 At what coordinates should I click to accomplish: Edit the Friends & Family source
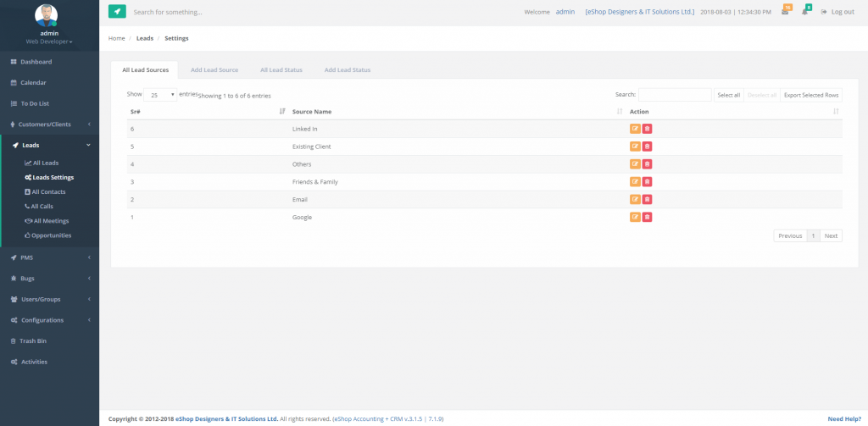click(x=635, y=182)
